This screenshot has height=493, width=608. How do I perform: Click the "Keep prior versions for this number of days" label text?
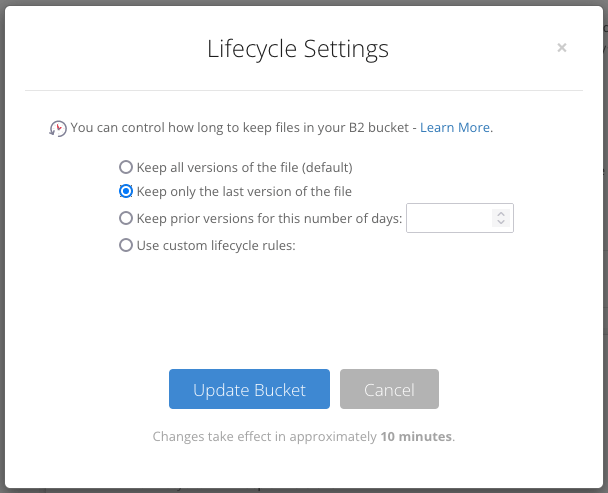269,218
